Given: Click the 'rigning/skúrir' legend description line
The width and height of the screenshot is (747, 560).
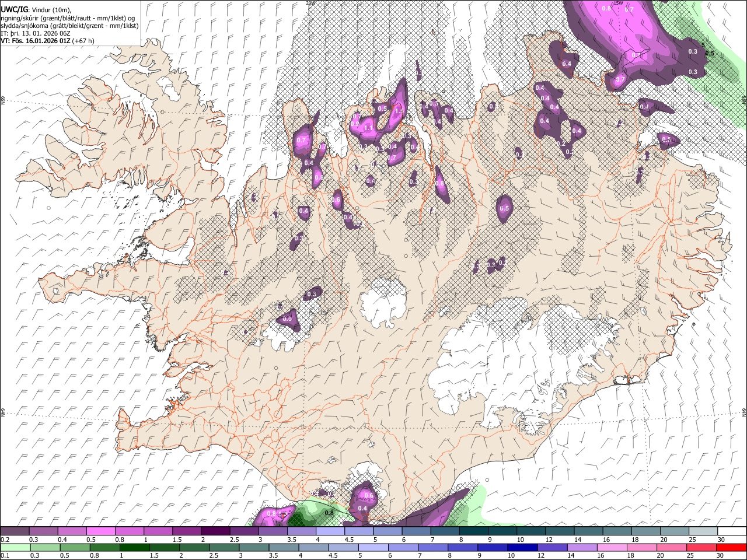Looking at the screenshot, I should coord(68,18).
